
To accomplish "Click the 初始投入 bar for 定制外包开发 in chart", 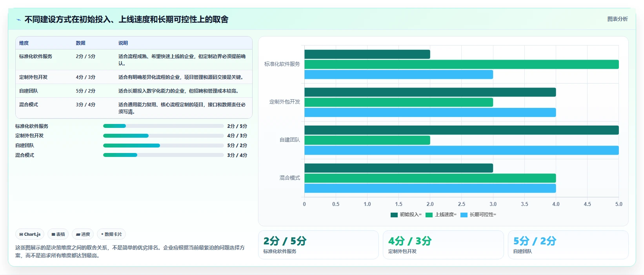I will pyautogui.click(x=430, y=92).
